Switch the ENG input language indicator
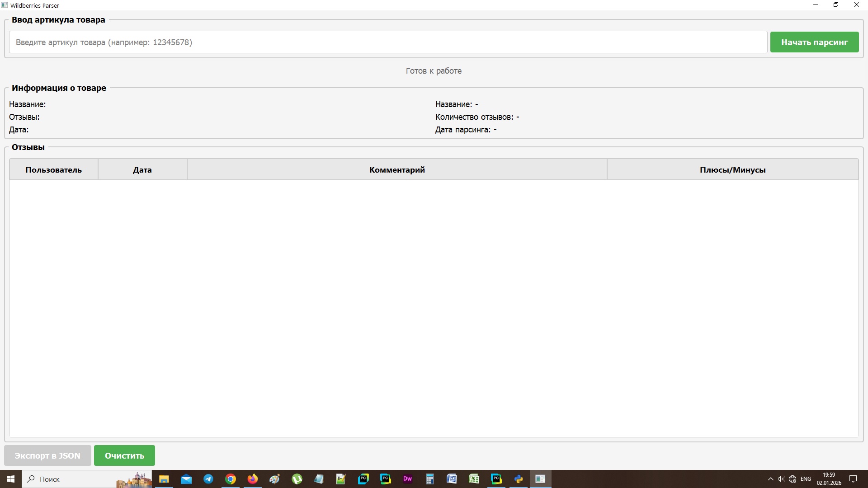Image resolution: width=868 pixels, height=488 pixels. pyautogui.click(x=806, y=479)
